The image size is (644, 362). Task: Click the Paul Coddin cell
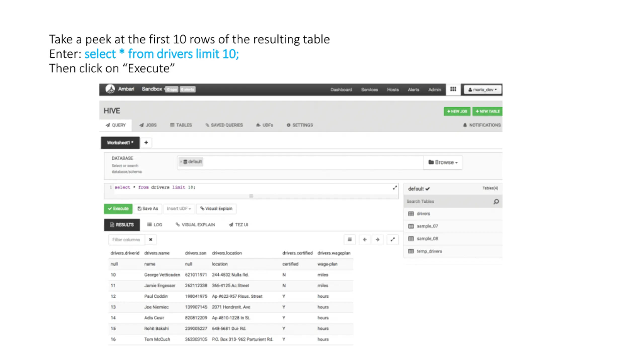point(156,296)
